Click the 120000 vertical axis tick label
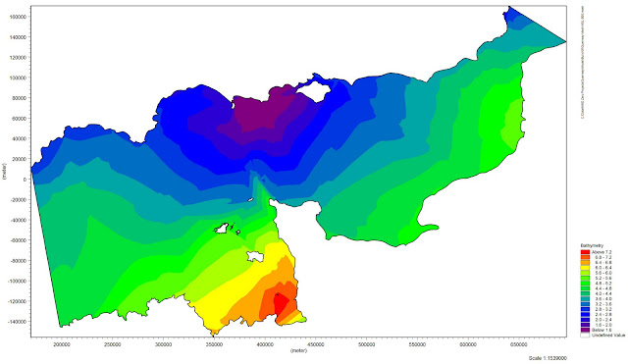 coord(18,58)
